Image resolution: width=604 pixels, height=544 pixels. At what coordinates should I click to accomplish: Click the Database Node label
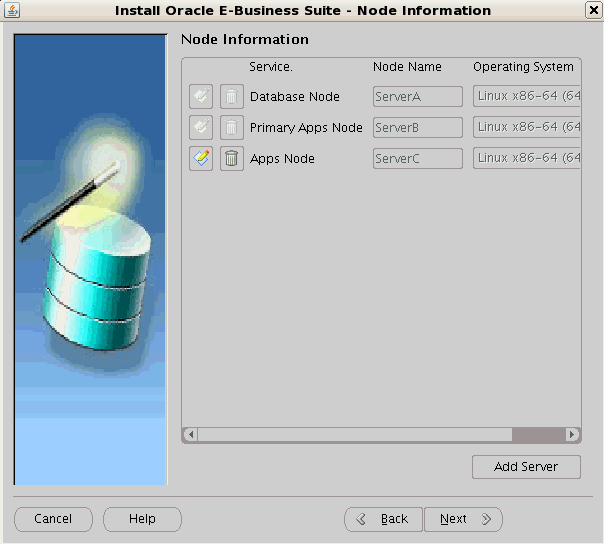[295, 97]
